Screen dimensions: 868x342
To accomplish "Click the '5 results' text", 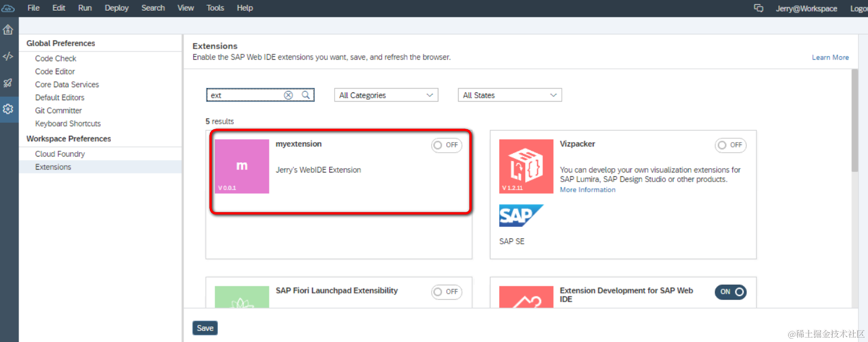I will pos(219,121).
